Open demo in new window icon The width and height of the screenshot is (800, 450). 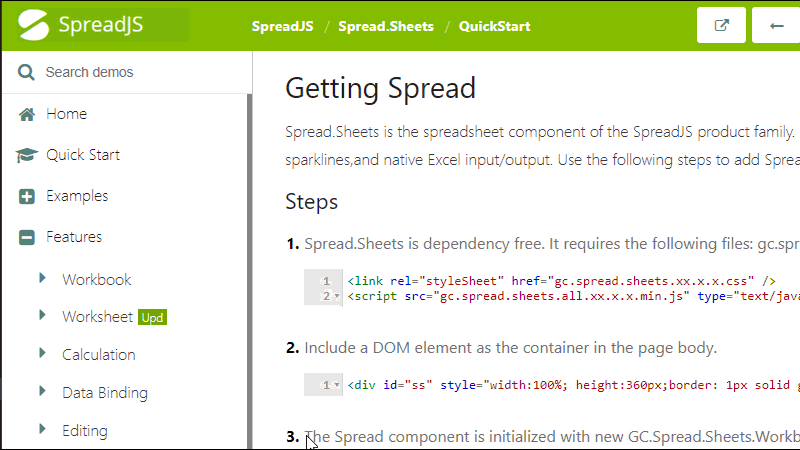pos(721,26)
